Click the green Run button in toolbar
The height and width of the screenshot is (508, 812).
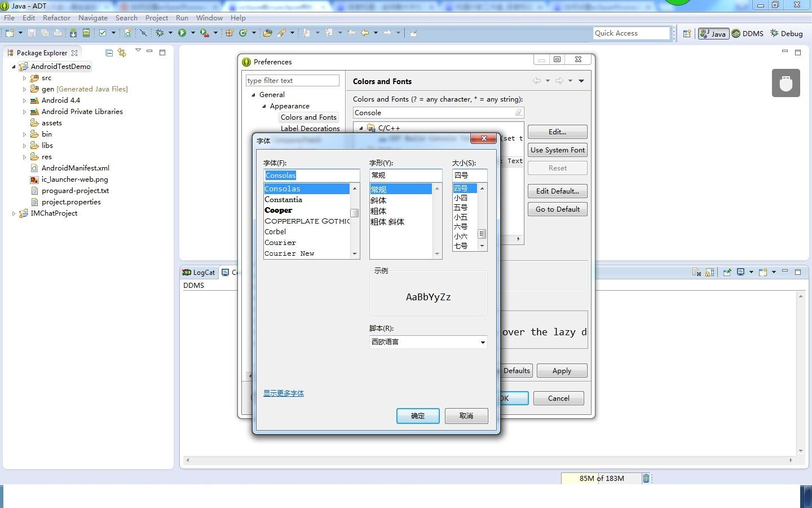click(182, 33)
